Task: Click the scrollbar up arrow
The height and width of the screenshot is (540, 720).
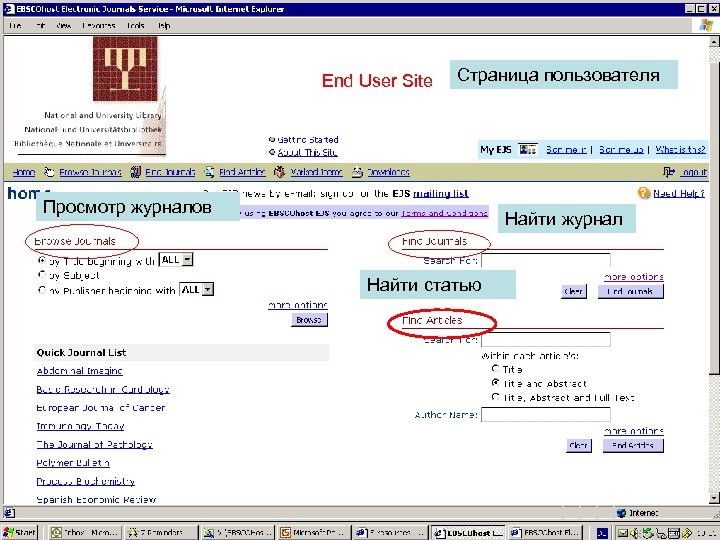Action: [x=714, y=42]
